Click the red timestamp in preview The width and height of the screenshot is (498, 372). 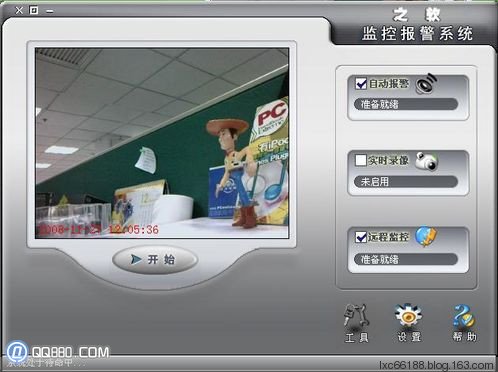[99, 229]
